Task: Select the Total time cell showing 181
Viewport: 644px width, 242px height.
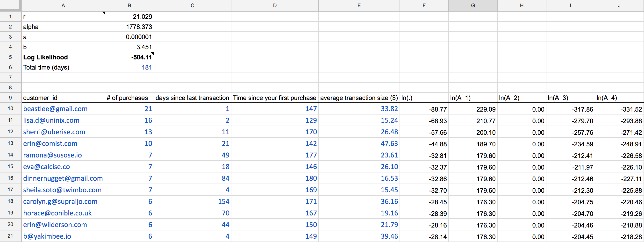Action: click(129, 67)
